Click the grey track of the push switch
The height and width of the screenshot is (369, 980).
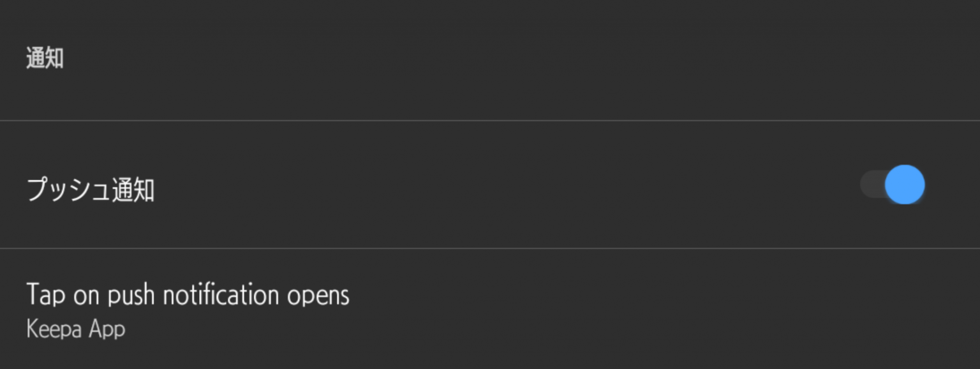coord(871,184)
